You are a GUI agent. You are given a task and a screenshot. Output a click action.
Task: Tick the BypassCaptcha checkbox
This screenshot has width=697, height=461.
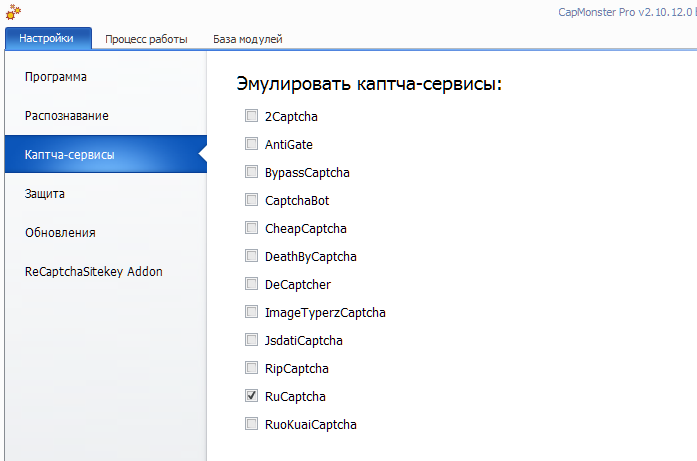pos(251,172)
